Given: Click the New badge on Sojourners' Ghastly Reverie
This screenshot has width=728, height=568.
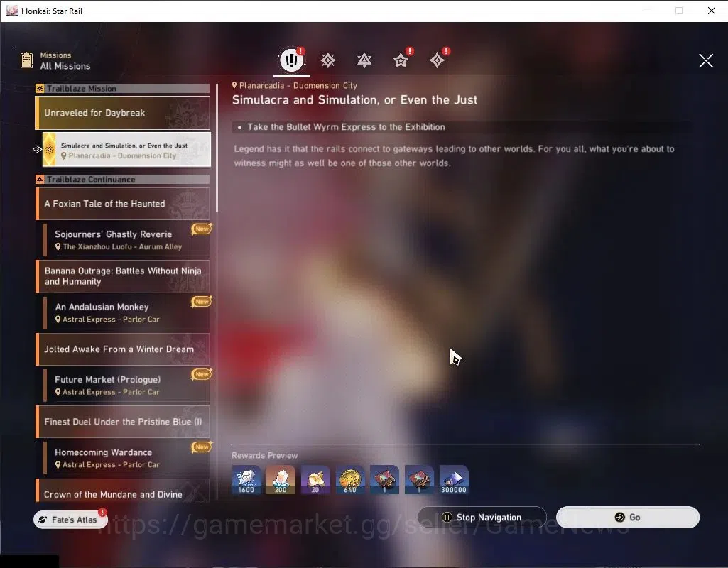Looking at the screenshot, I should click(x=202, y=229).
